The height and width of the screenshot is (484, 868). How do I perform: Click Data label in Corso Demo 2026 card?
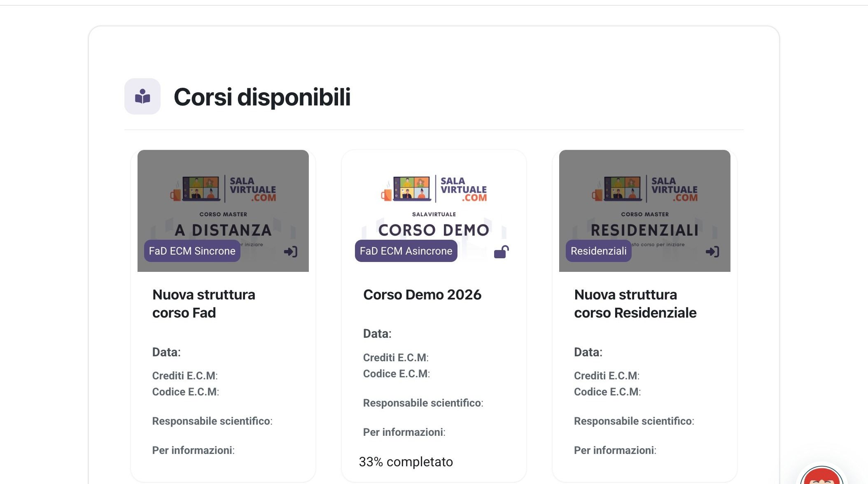coord(377,334)
